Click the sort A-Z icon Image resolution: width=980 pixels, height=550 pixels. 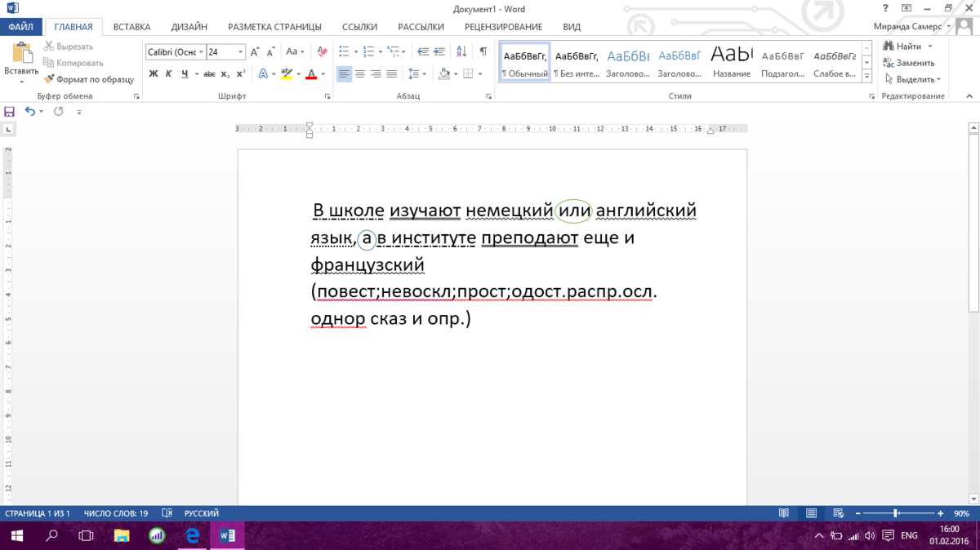coord(462,52)
